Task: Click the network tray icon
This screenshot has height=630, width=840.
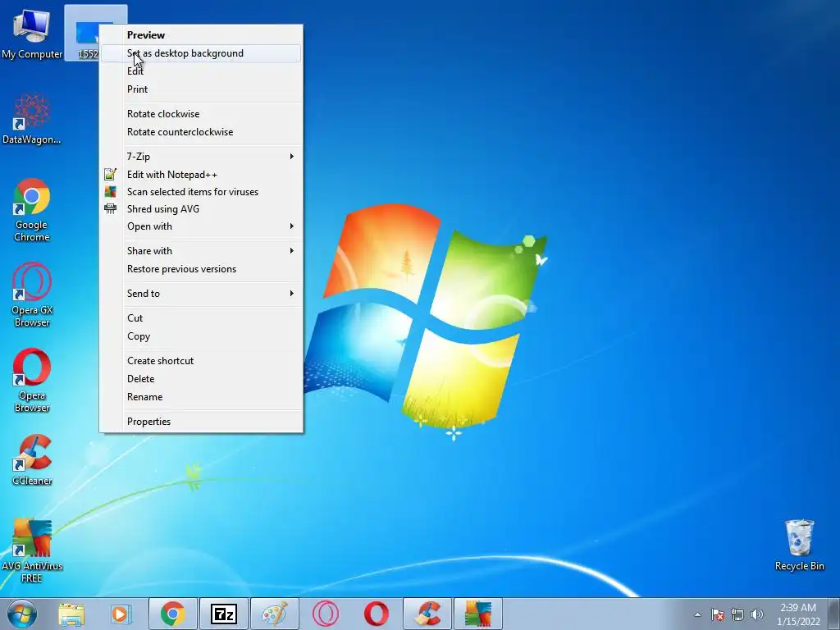Action: tap(737, 614)
